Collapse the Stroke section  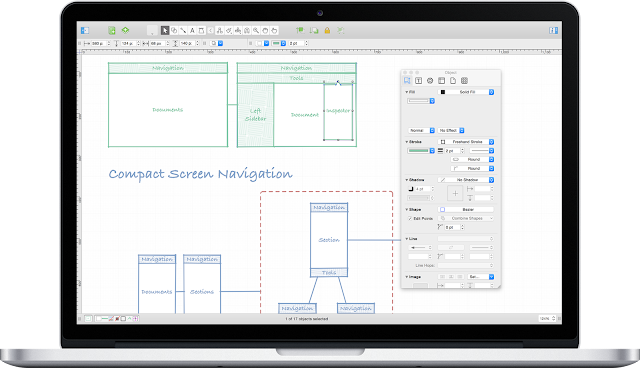point(407,142)
